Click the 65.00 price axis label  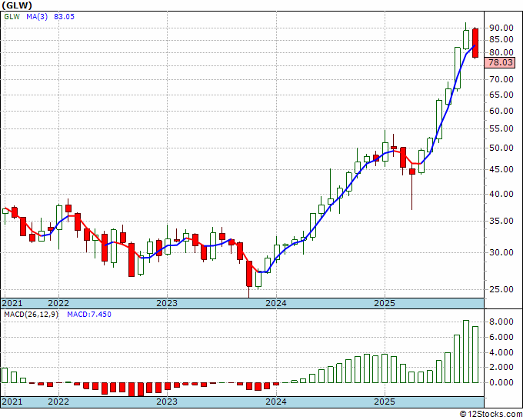point(501,95)
